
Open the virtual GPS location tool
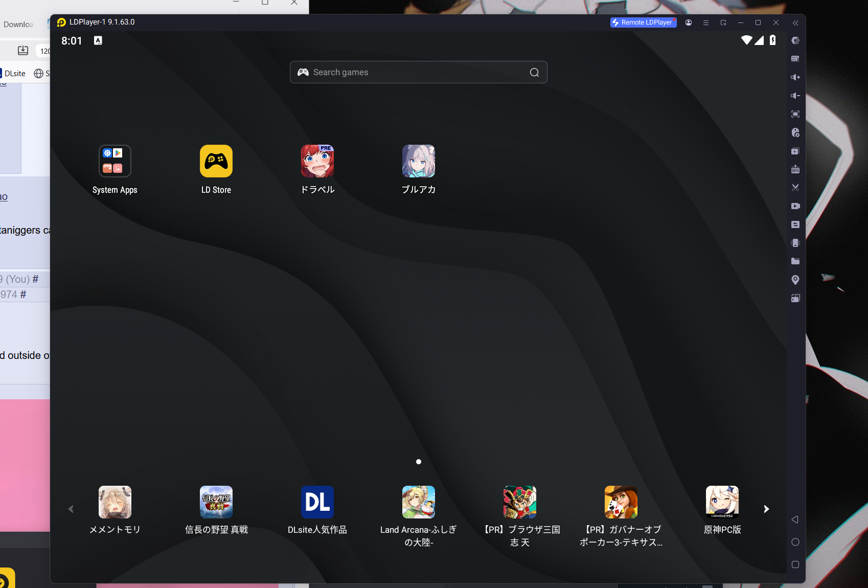point(795,280)
